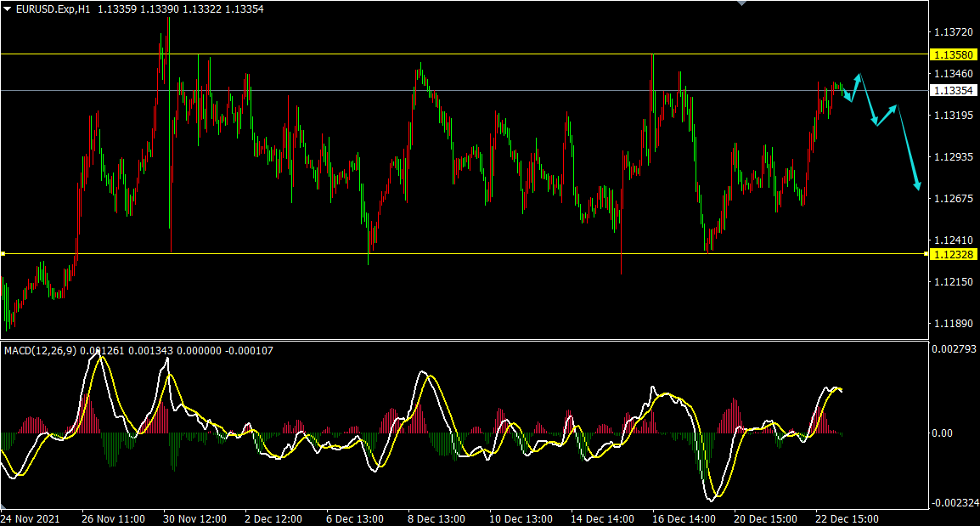
Task: Click the chart shift triangle marker at top
Action: pyautogui.click(x=742, y=3)
